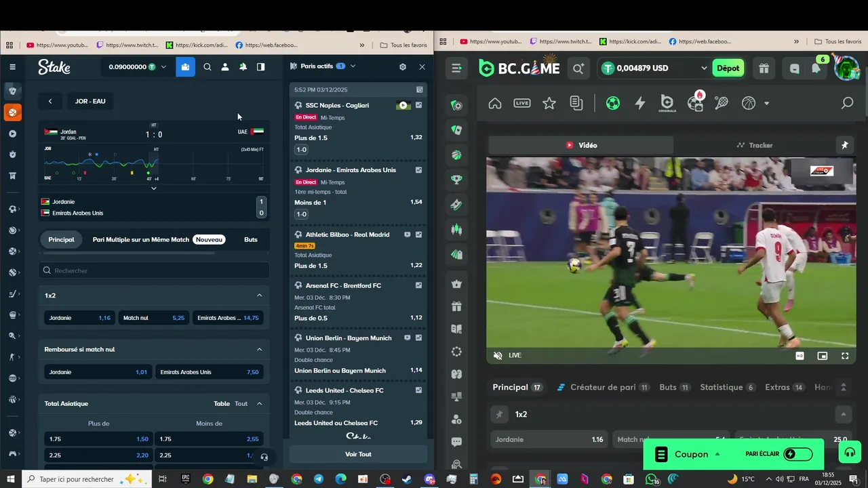Open BC.GAME Originals icon
The width and height of the screenshot is (868, 488).
(x=667, y=103)
